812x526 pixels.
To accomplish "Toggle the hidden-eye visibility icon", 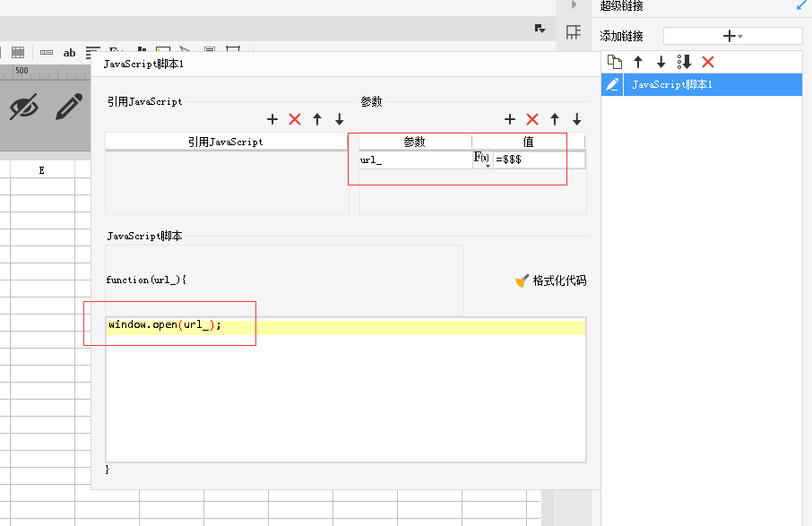I will point(24,107).
